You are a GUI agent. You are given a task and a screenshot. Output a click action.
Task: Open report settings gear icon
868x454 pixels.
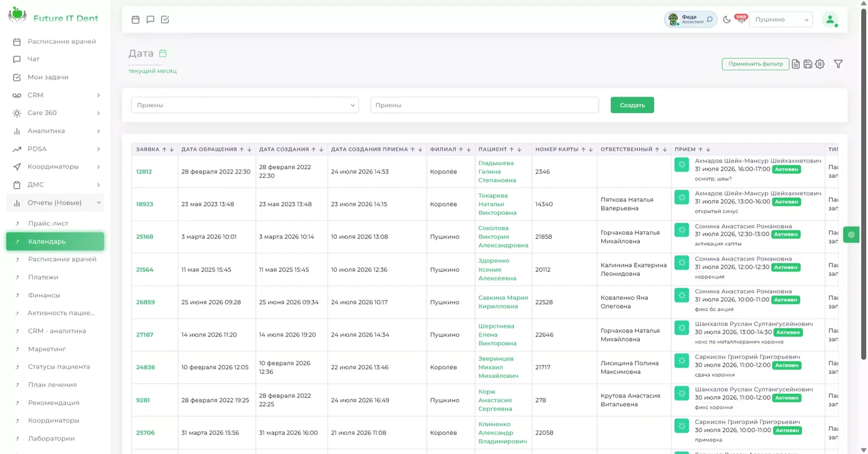[820, 64]
